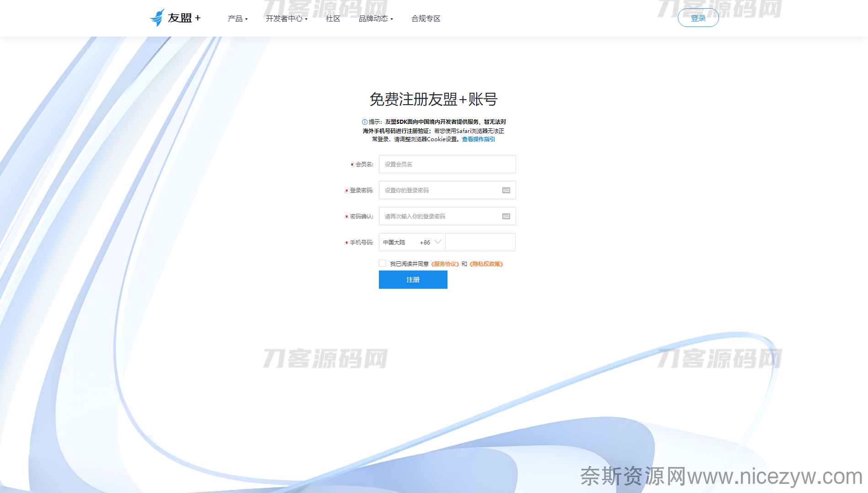Focus the 手机号码 number field
Screen dimensions: 868x493
pyautogui.click(x=480, y=242)
